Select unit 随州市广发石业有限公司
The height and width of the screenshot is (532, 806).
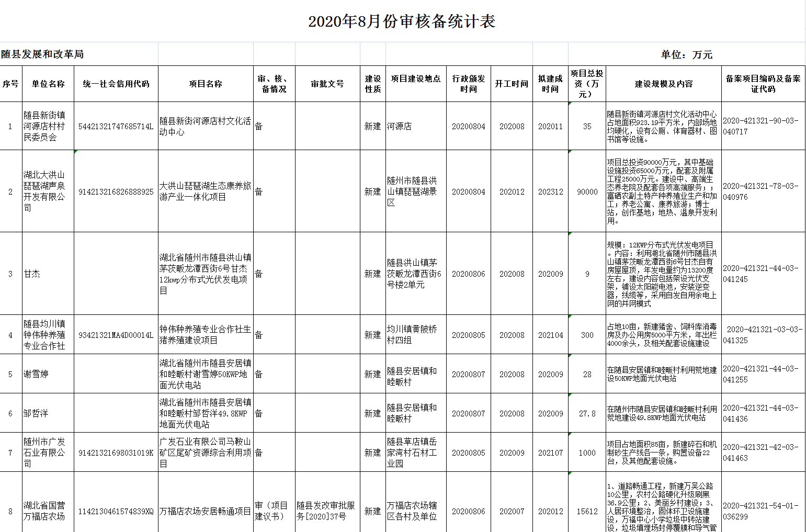coord(48,452)
